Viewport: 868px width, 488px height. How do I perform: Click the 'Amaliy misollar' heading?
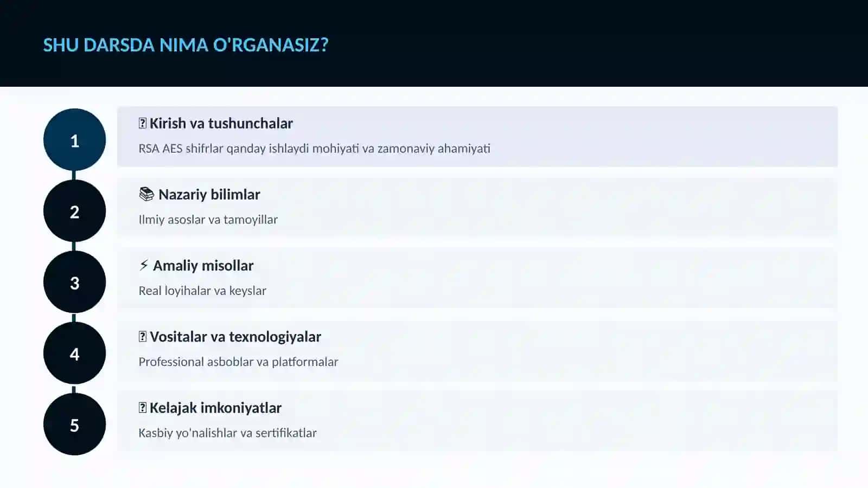[x=203, y=266]
